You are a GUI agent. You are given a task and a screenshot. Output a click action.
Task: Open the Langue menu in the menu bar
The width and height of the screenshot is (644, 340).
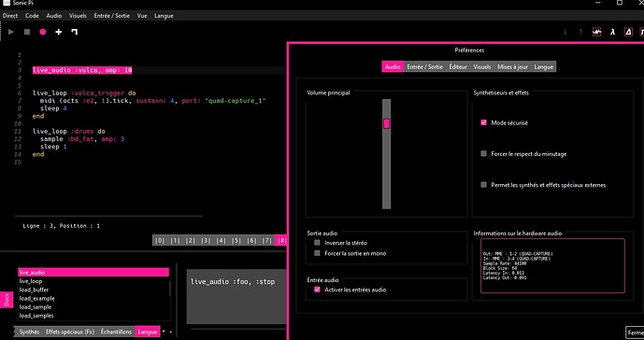[164, 16]
